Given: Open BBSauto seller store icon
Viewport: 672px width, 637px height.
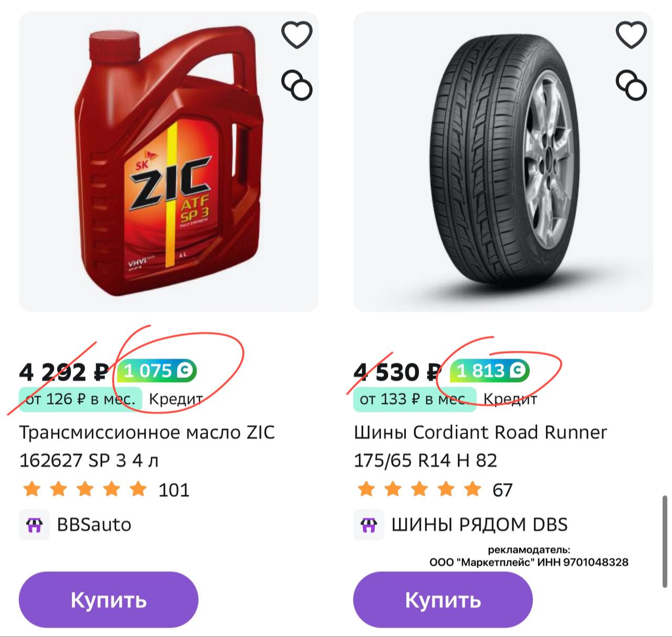Looking at the screenshot, I should click(34, 525).
